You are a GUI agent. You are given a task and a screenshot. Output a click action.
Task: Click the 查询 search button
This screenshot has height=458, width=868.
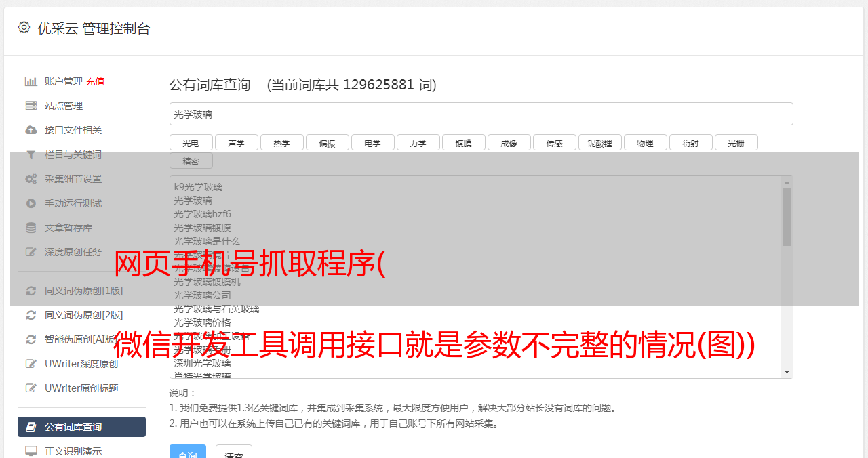click(188, 451)
